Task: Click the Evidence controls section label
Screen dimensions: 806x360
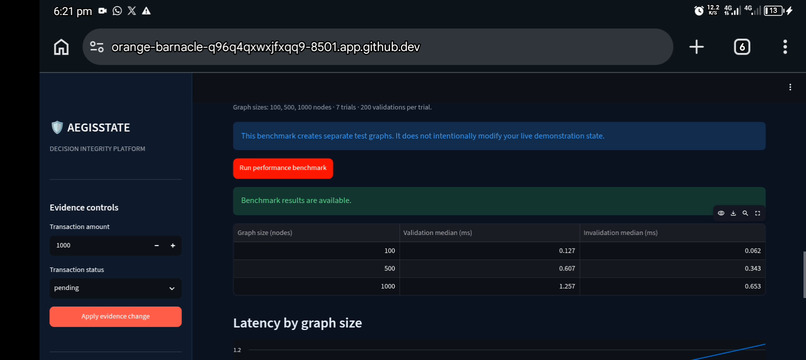Action: 84,208
